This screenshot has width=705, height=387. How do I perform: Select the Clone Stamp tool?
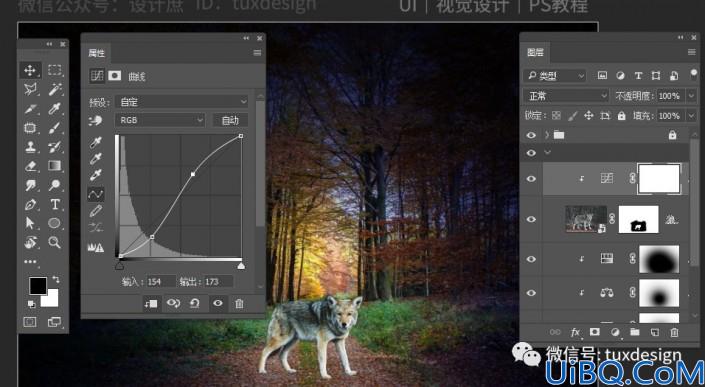coord(30,147)
